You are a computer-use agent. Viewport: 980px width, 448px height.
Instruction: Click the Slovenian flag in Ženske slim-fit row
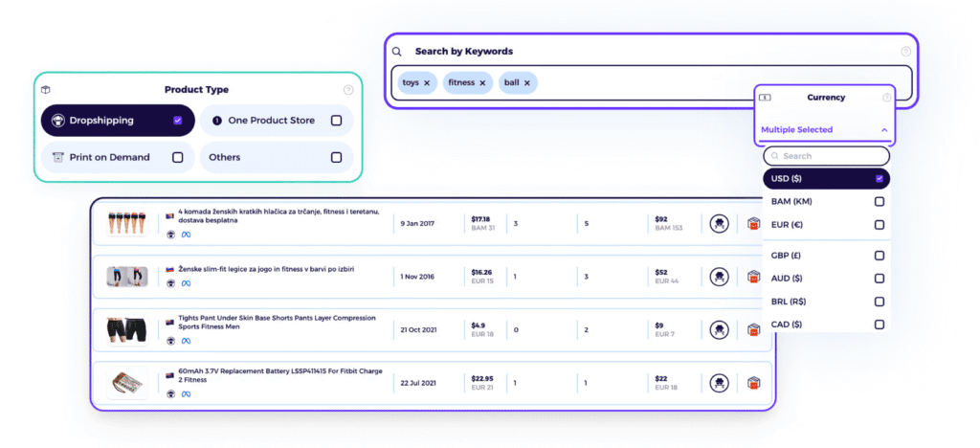tap(169, 269)
